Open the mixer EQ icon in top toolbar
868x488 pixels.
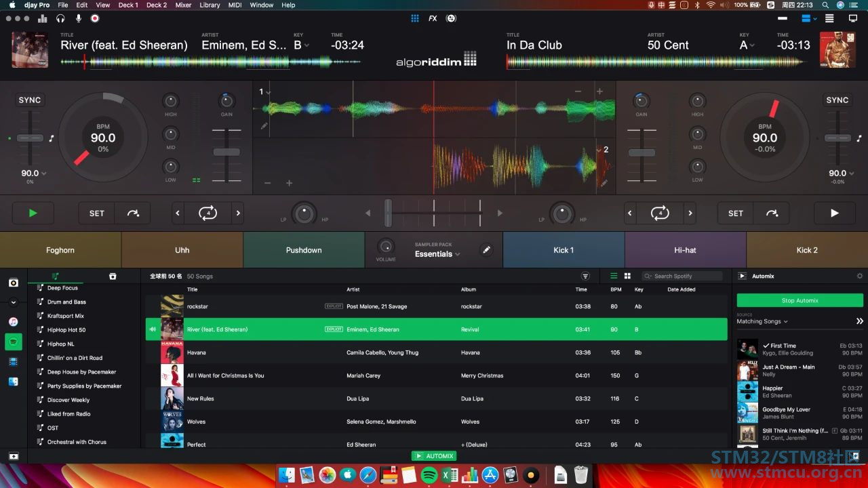(43, 18)
